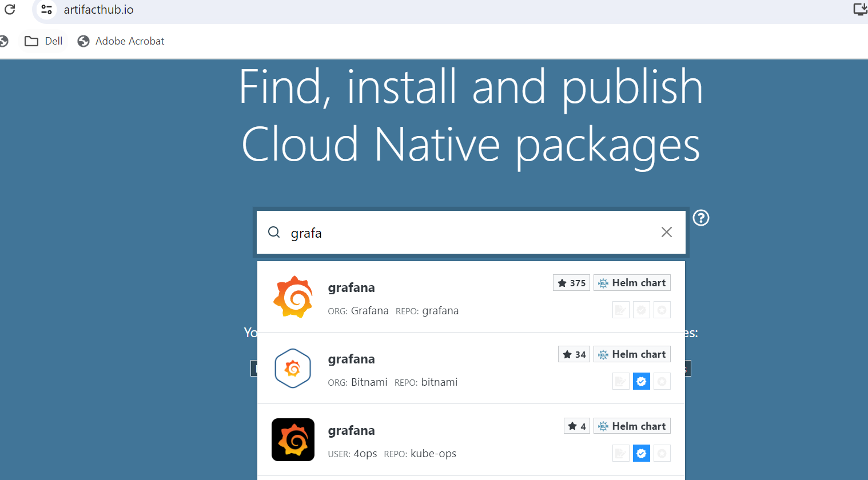Screen dimensions: 868x480
Task: Click the 'ORG: Grafana' label
Action: (358, 311)
